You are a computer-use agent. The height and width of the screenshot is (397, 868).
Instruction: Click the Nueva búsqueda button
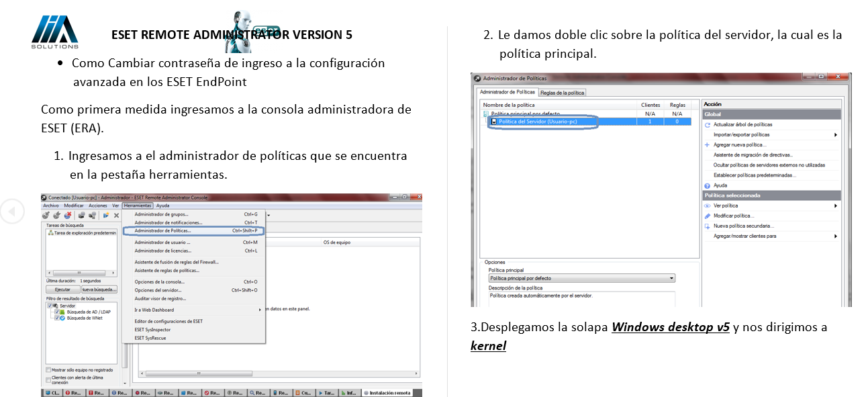pos(99,289)
